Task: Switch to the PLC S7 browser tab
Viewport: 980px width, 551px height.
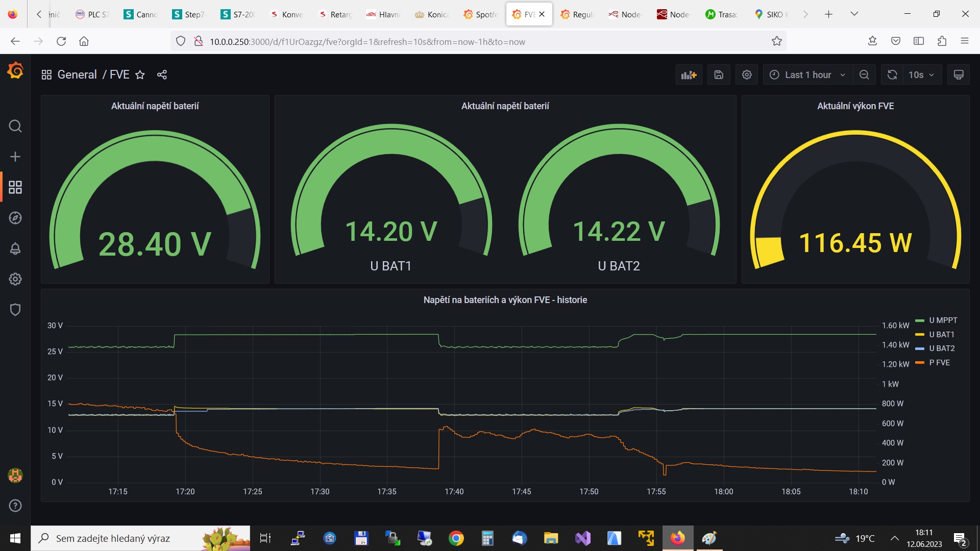Action: (x=93, y=14)
